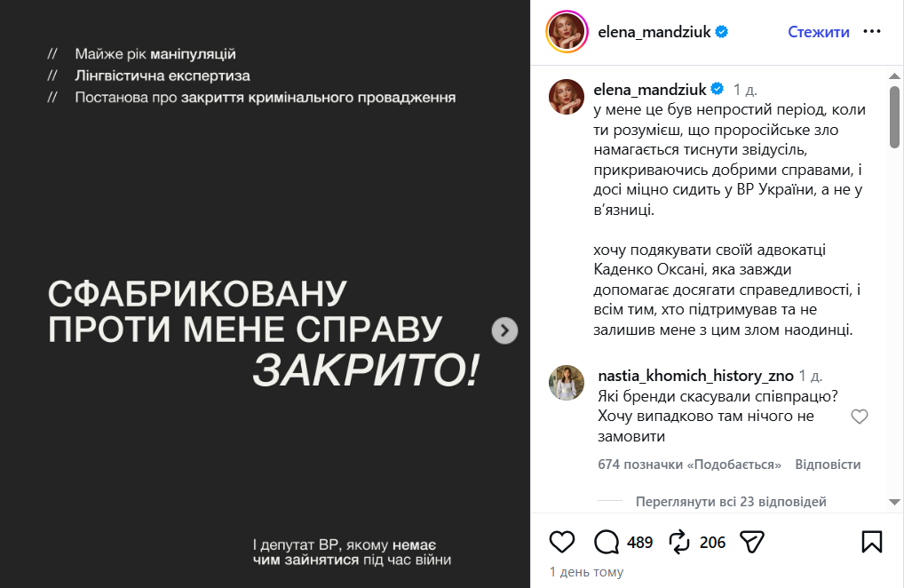Repost using the repost arrows icon
This screenshot has width=904, height=588.
[678, 539]
